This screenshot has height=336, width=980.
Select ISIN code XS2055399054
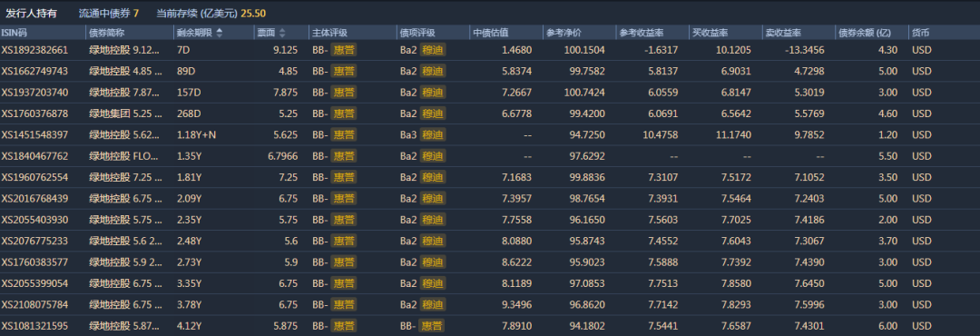pyautogui.click(x=35, y=283)
